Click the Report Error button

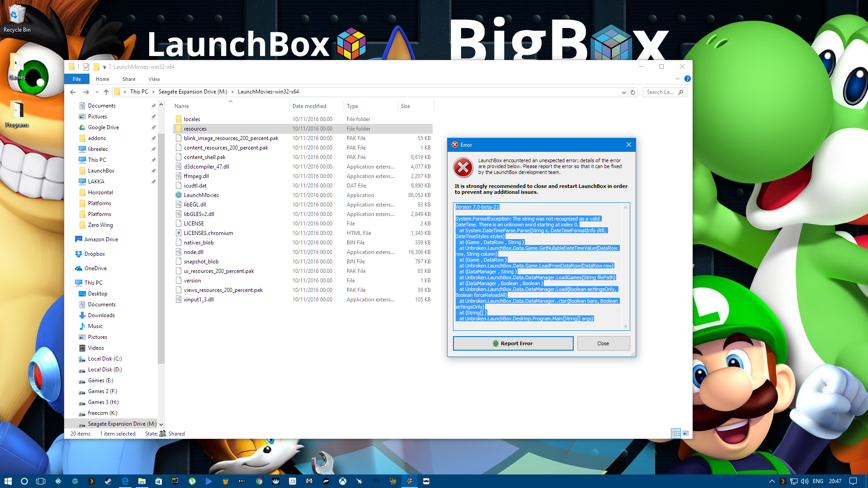click(513, 343)
